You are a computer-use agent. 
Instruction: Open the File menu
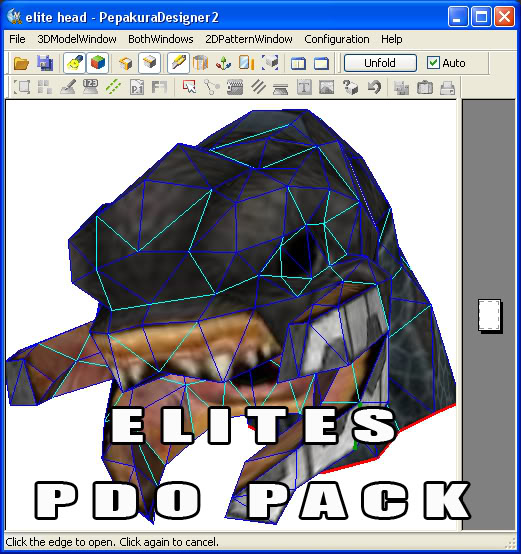pos(17,39)
